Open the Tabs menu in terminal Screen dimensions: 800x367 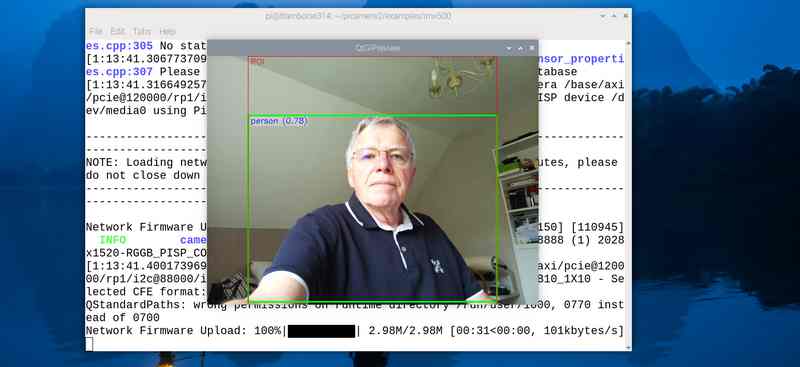pos(141,32)
